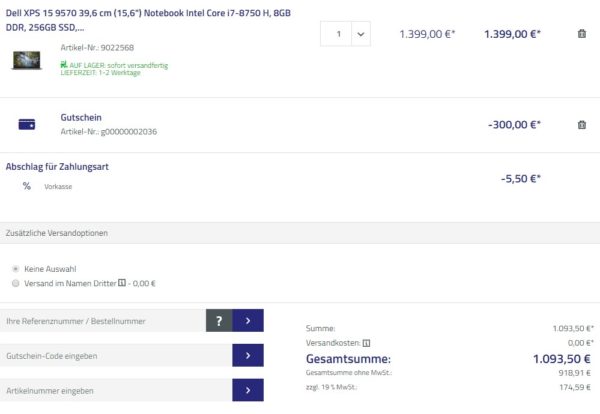
Task: Delete the Dell XPS 15 from cart
Action: click(x=582, y=34)
